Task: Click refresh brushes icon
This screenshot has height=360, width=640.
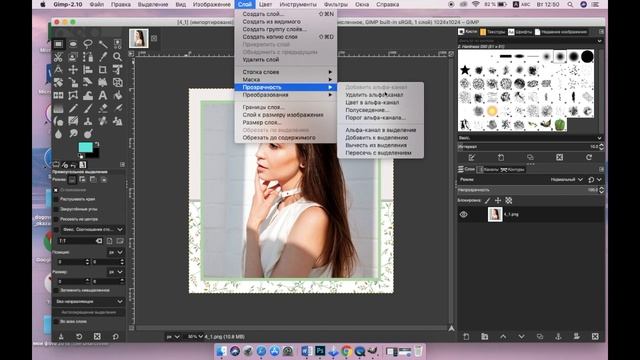Action: 589,158
